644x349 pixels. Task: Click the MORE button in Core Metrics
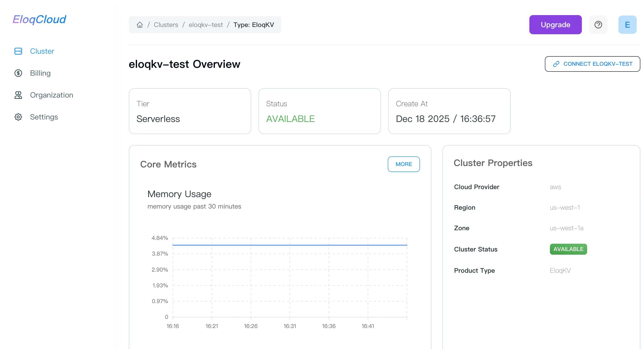tap(404, 164)
